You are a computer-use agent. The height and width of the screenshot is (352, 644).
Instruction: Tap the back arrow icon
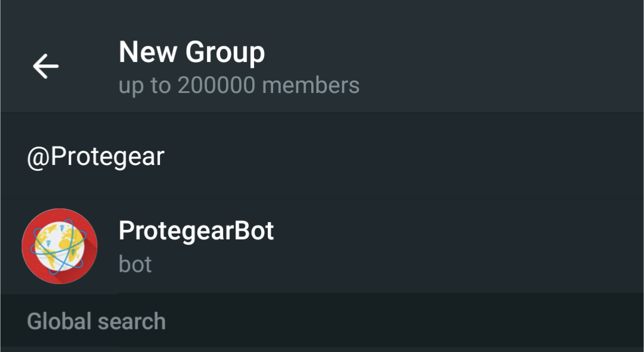45,66
